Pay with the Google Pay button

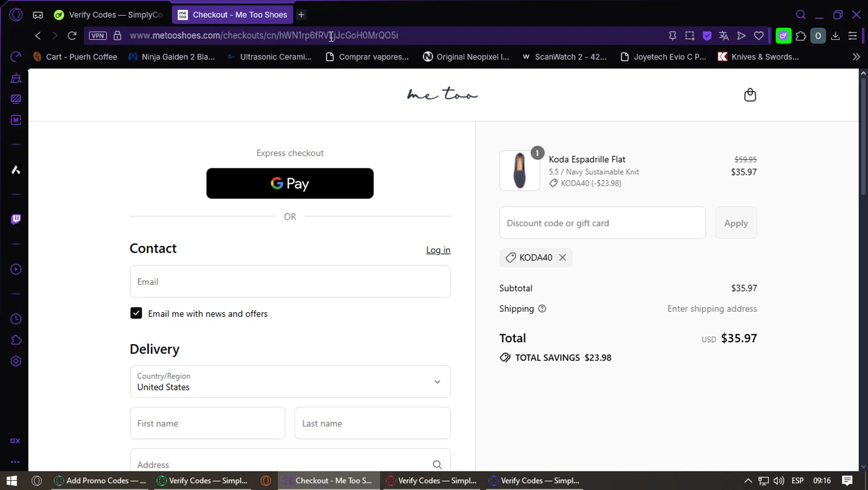click(290, 183)
